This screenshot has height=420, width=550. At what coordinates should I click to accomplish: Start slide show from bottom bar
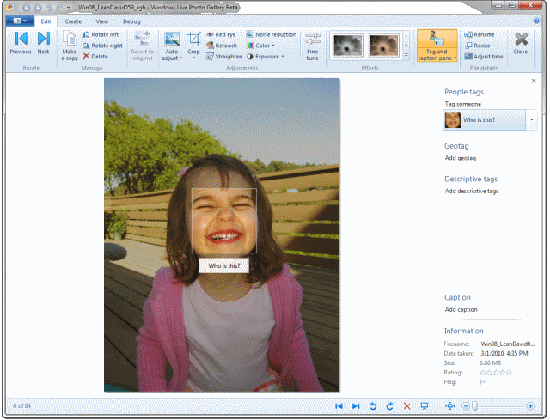point(424,406)
